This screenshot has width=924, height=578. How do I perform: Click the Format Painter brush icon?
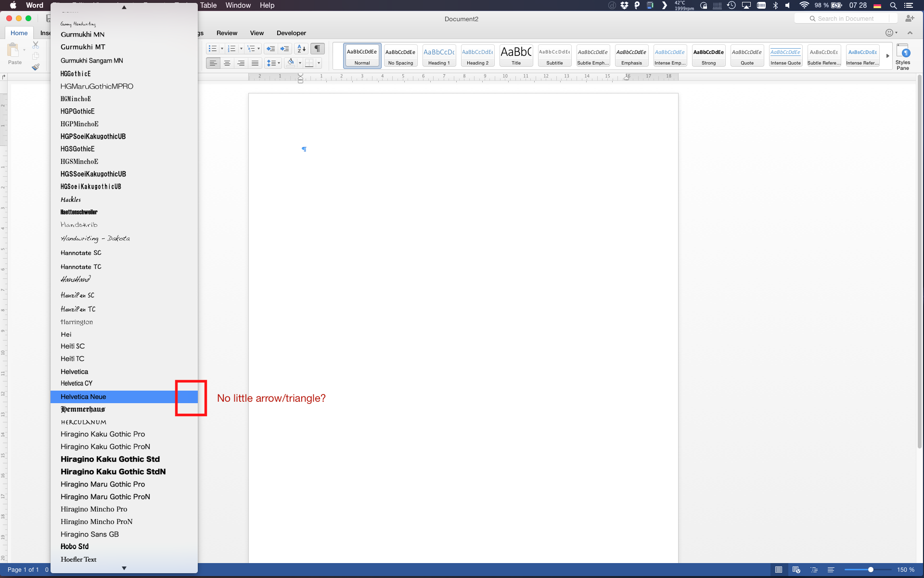(x=36, y=67)
